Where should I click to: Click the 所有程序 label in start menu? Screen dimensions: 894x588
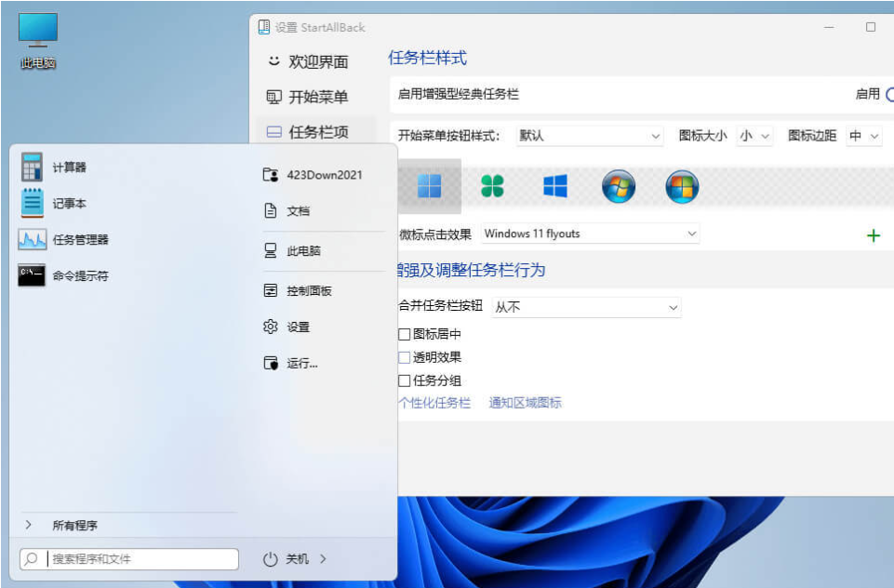coord(74,526)
